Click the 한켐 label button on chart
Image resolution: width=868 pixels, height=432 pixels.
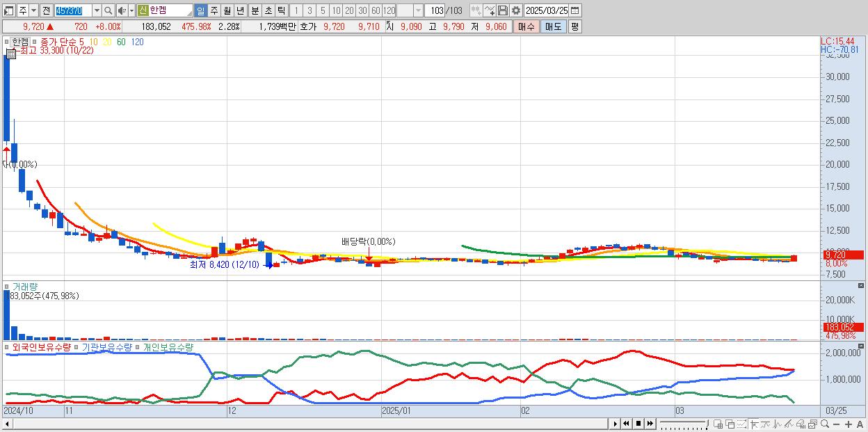click(20, 42)
